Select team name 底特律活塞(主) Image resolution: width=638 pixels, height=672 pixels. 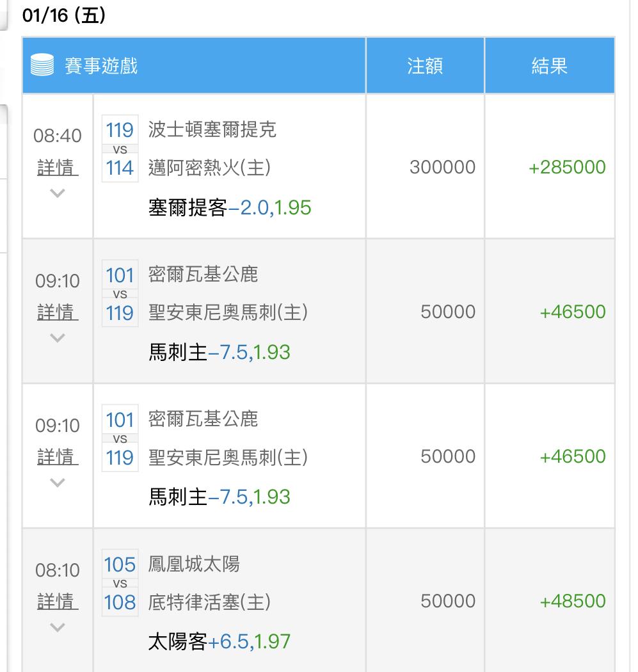pos(209,602)
